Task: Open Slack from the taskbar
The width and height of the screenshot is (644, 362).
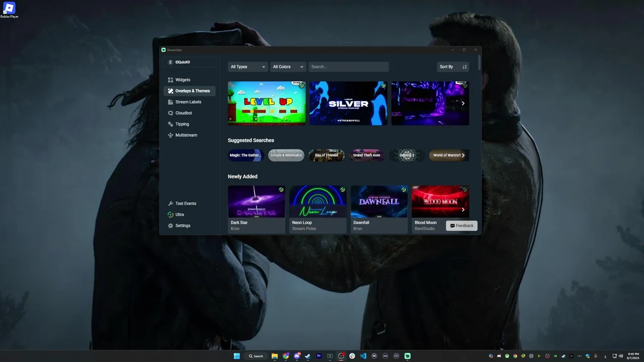Action: [352, 356]
